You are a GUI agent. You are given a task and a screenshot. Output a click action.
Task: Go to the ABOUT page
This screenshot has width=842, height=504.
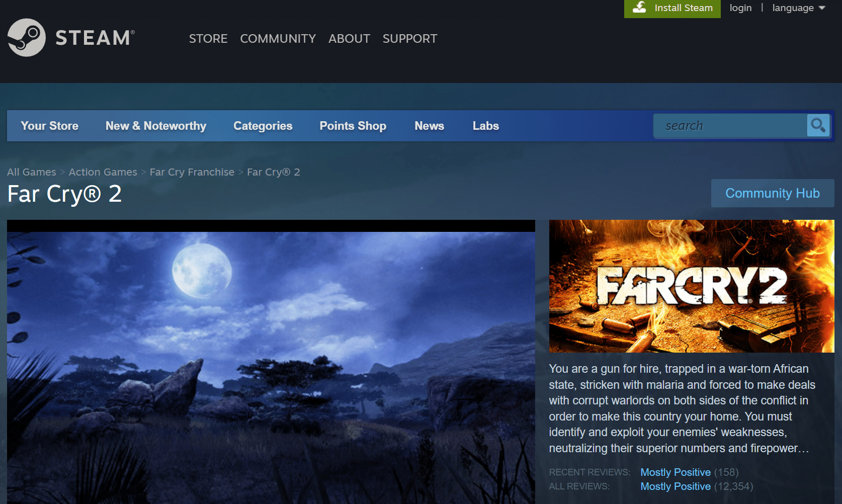pyautogui.click(x=349, y=39)
